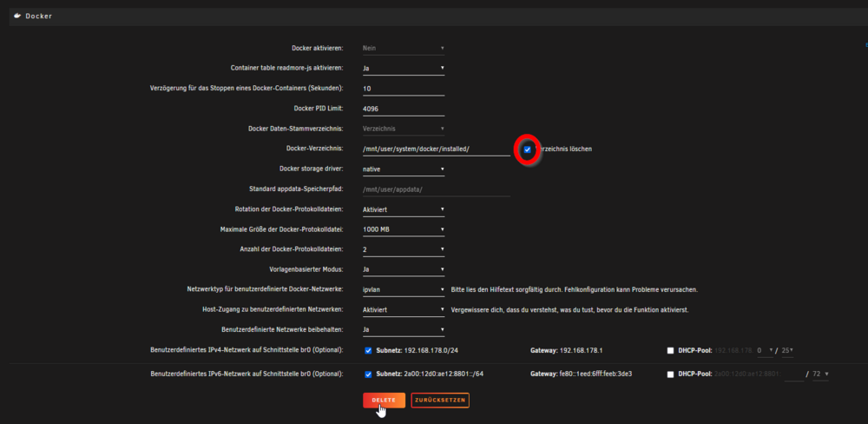Click Gateway fe80::1eed:6fff:feeb:3de3 text
Image resolution: width=868 pixels, height=424 pixels.
point(582,374)
